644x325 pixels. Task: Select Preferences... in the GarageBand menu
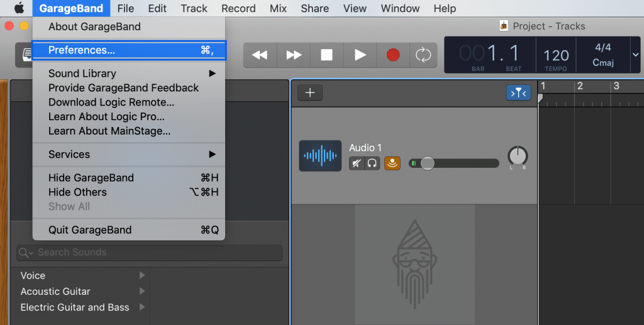point(129,50)
